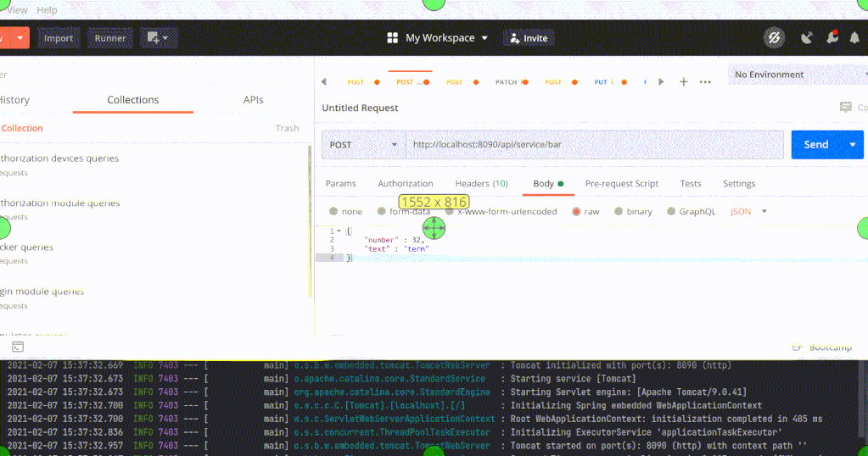Image resolution: width=868 pixels, height=456 pixels.
Task: Switch to the Authorization tab
Action: [406, 184]
